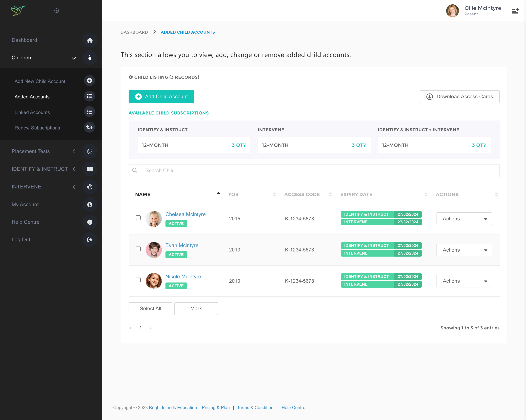This screenshot has height=420, width=526.
Task: Click the Log Out exit icon
Action: click(x=89, y=240)
